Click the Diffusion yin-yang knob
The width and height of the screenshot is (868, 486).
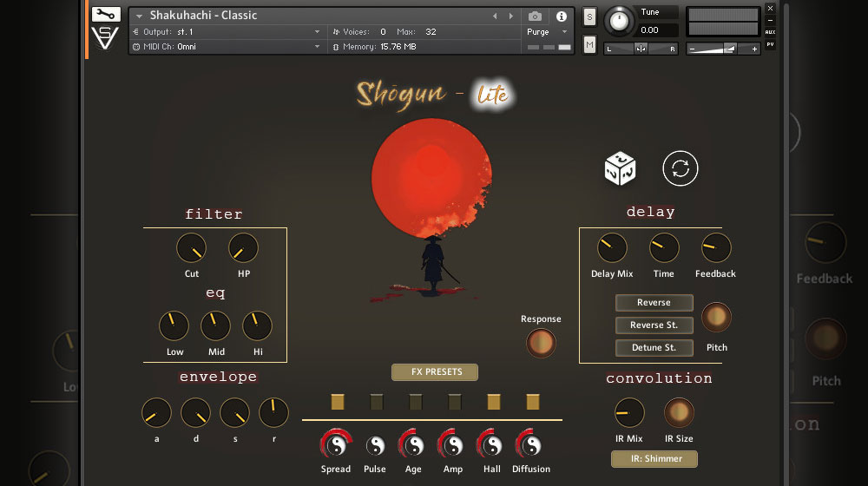point(530,444)
